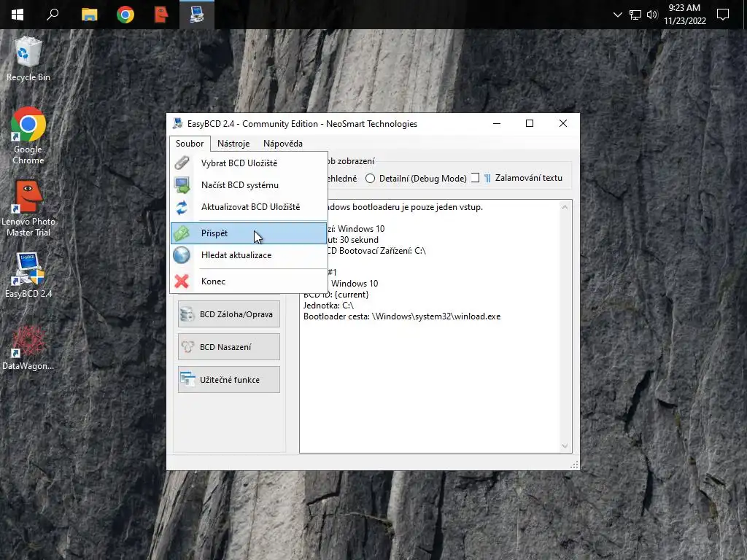Open taskbar search magnifier

53,15
